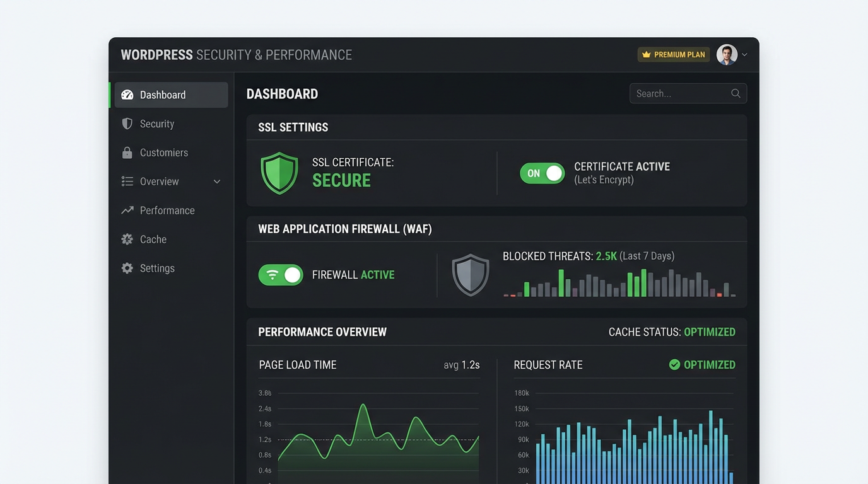The width and height of the screenshot is (868, 484).
Task: Toggle the certificate ON switch
Action: 542,173
